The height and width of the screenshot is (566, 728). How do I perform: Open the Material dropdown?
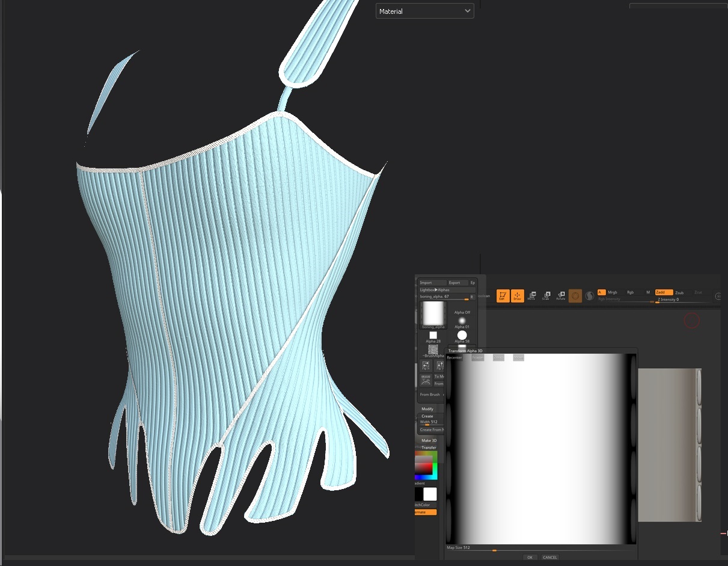coord(424,11)
